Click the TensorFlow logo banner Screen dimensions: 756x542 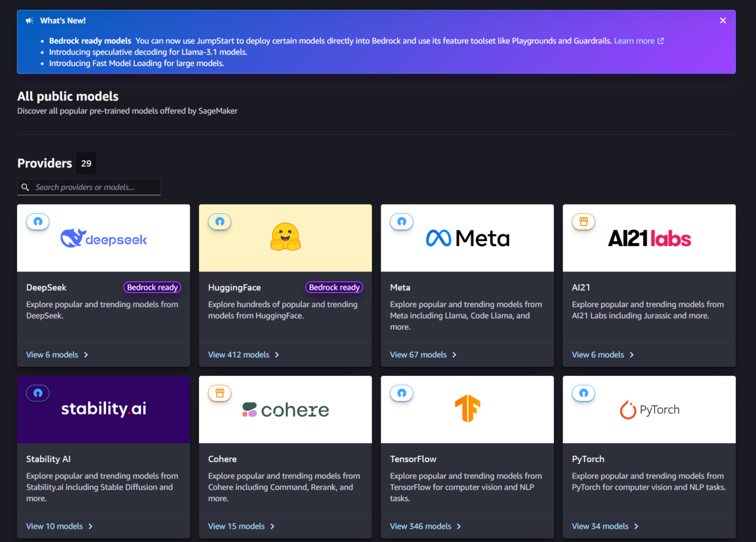pos(467,410)
